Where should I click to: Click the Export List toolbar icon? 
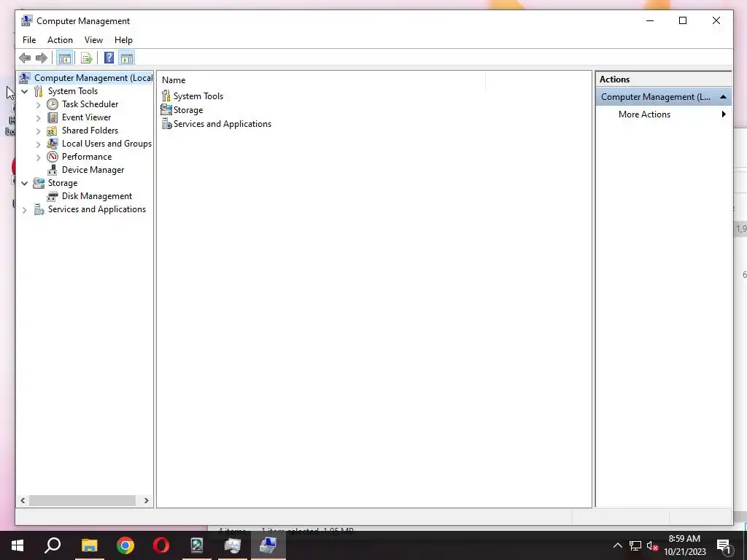87,58
